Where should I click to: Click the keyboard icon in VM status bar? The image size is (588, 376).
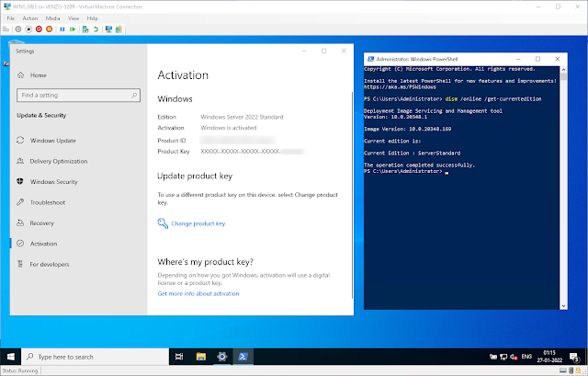coord(563,370)
